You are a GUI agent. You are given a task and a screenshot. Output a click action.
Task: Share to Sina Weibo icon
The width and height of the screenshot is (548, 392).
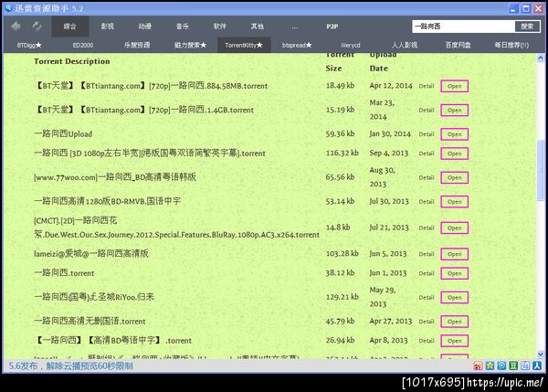478,366
